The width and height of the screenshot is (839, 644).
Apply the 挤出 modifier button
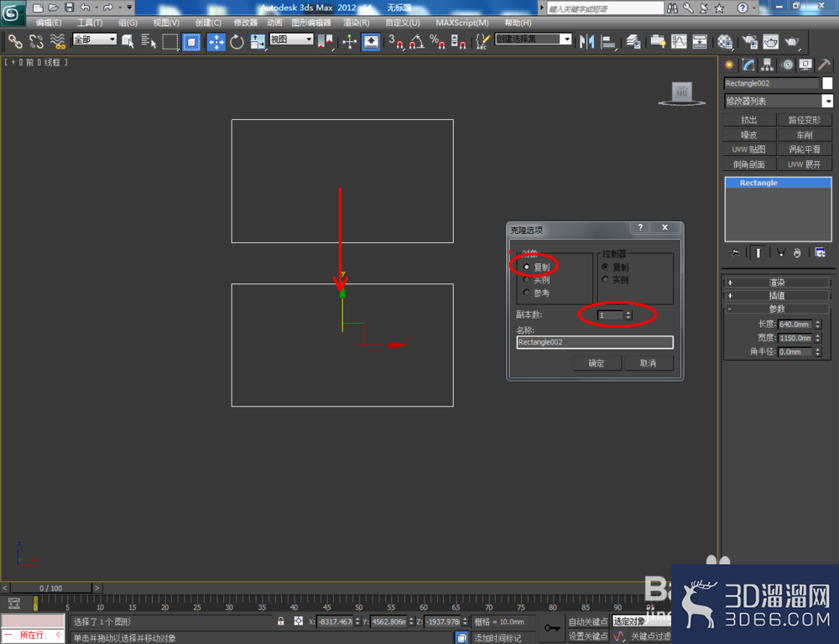click(749, 120)
